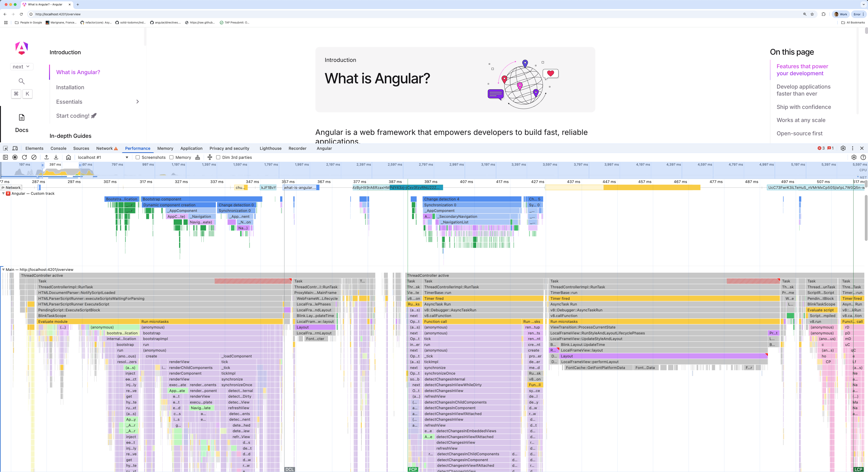Click the inspect element cursor icon

(x=5, y=148)
